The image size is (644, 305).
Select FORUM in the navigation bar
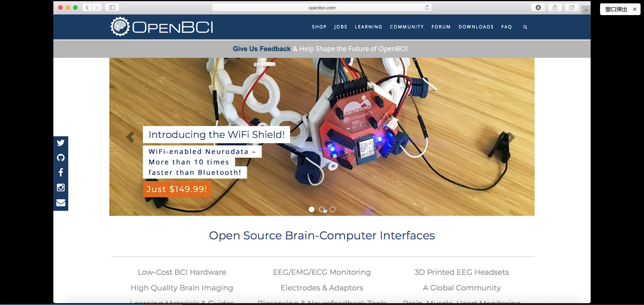tap(441, 27)
